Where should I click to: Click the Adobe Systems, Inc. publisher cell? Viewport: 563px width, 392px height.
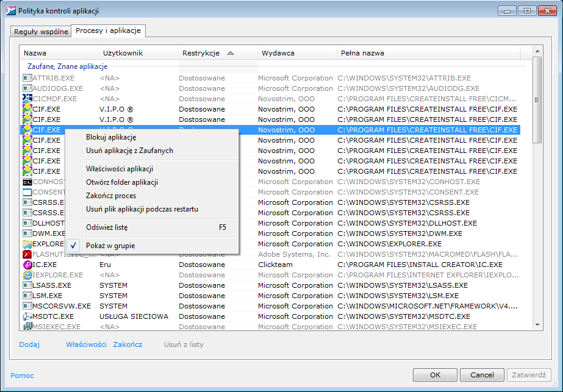pyautogui.click(x=294, y=254)
